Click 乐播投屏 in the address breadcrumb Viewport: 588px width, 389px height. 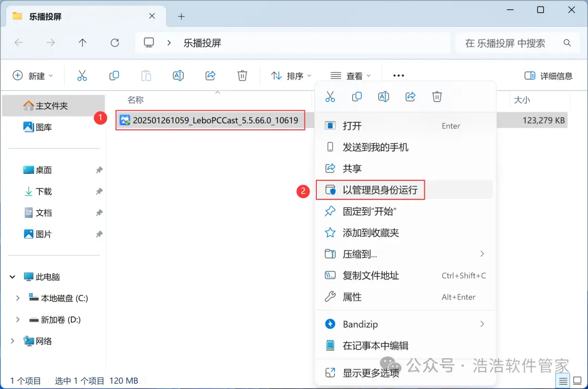coord(202,43)
